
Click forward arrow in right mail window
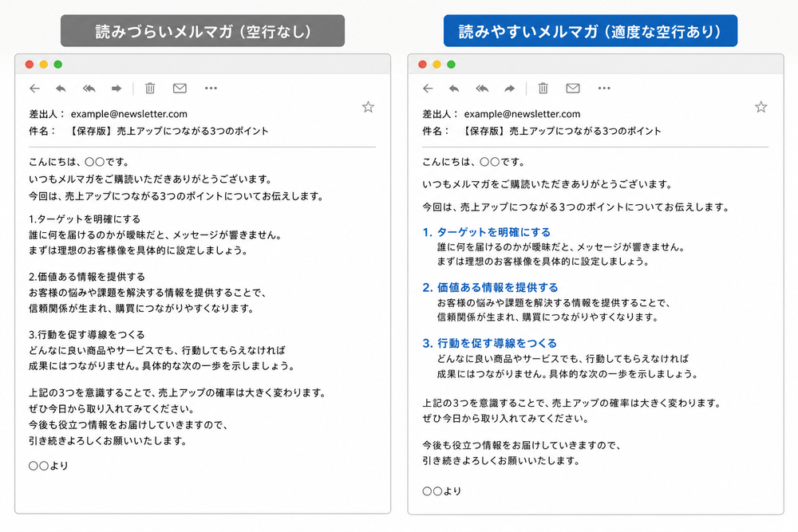pyautogui.click(x=509, y=89)
